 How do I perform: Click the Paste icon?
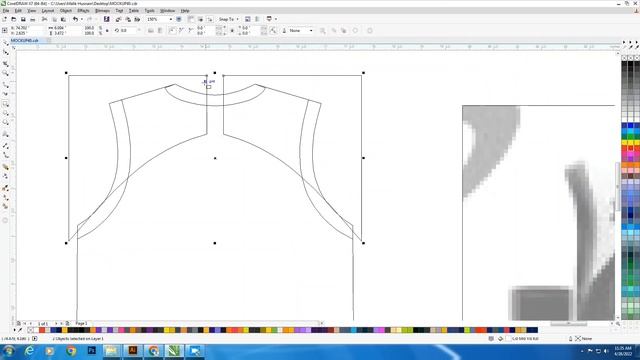pyautogui.click(x=63, y=19)
